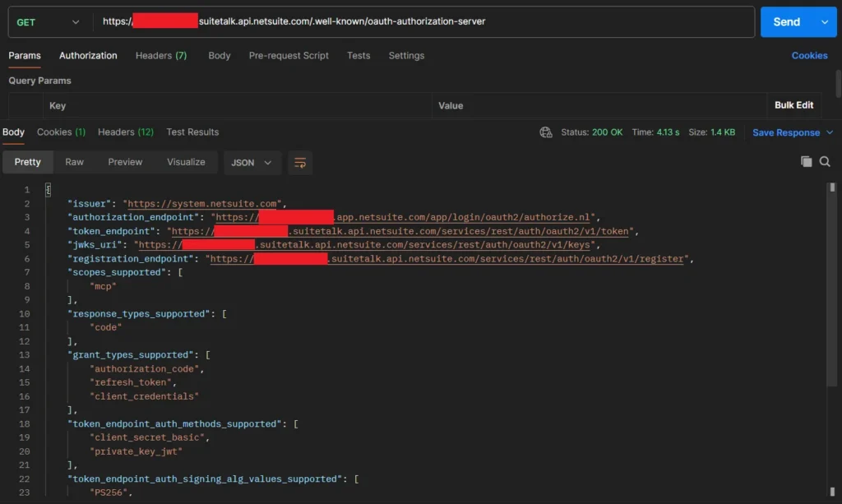Switch to the Test Results tab
842x504 pixels.
192,132
